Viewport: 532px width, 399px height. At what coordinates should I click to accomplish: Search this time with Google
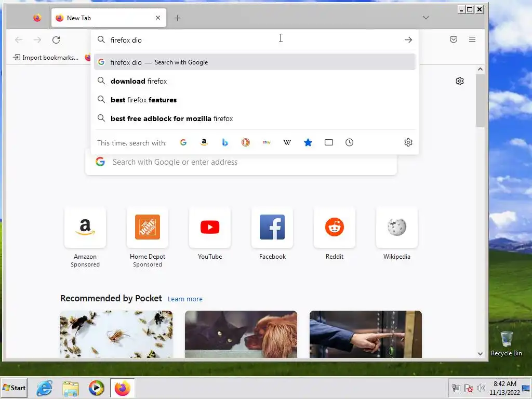(183, 142)
